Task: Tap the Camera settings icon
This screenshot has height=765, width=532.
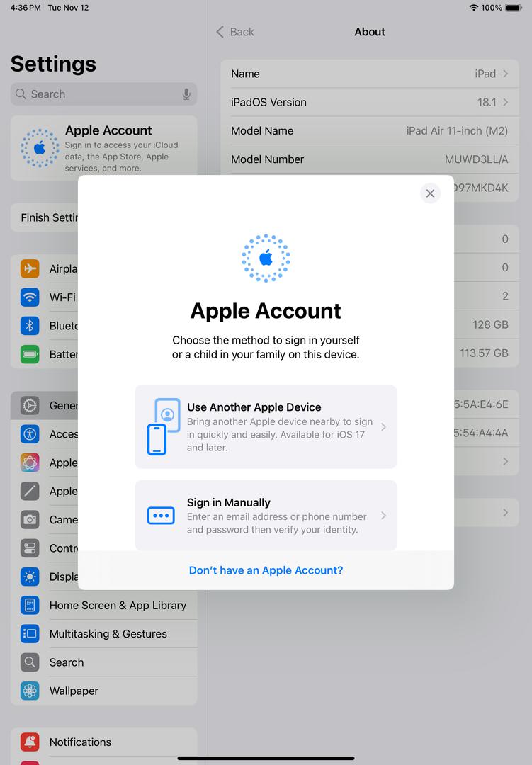Action: point(30,520)
